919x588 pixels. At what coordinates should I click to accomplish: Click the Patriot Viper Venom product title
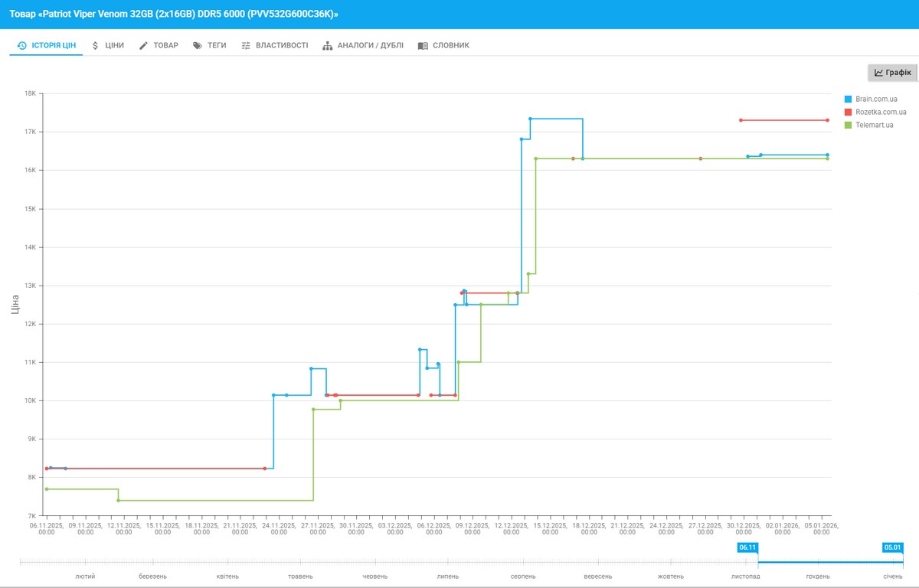(x=174, y=14)
